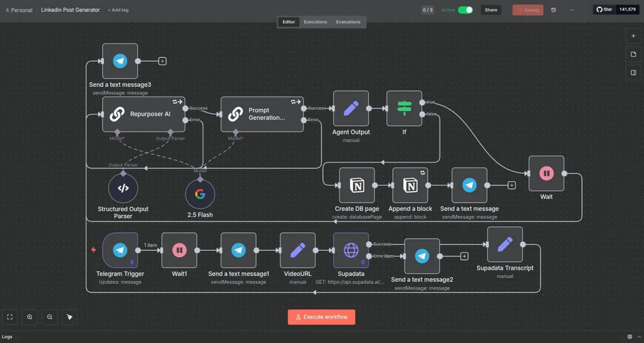
Task: Open workflow history clock icon
Action: pos(553,10)
